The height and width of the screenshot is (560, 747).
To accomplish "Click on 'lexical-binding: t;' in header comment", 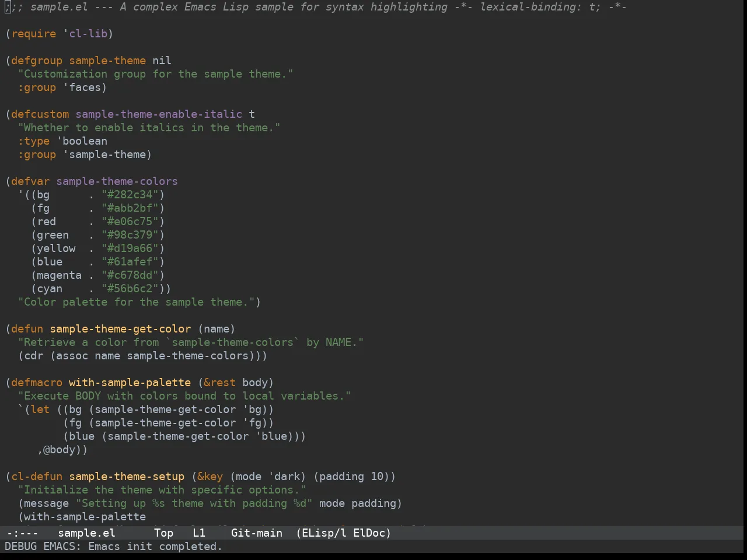I will [540, 7].
